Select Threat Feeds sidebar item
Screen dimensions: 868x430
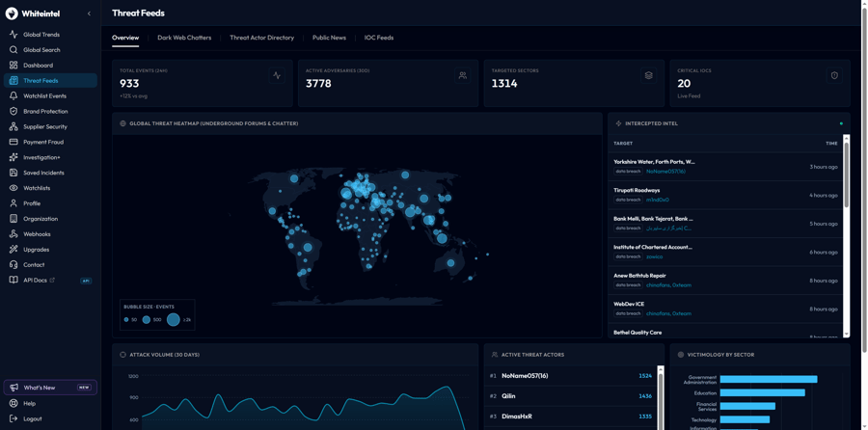click(50, 80)
